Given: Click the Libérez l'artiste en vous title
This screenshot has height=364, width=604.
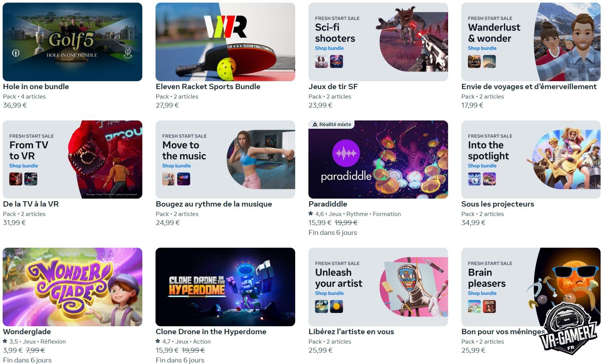Looking at the screenshot, I should (x=351, y=332).
